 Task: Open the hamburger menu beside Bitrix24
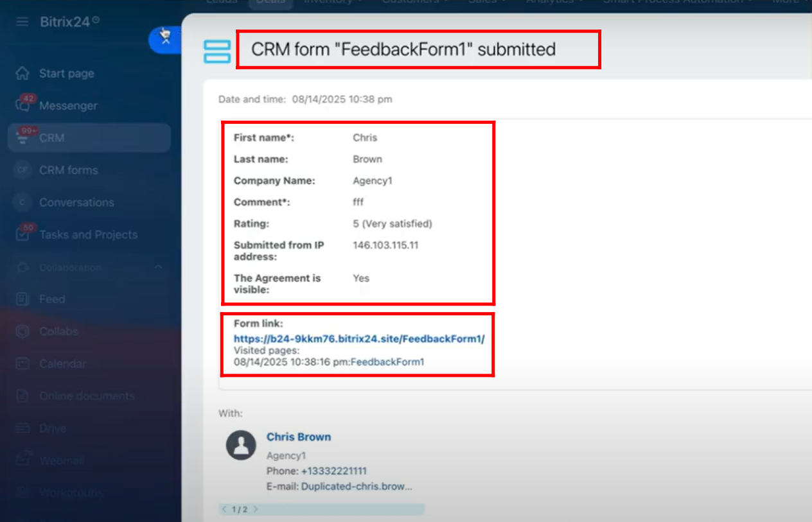point(22,22)
